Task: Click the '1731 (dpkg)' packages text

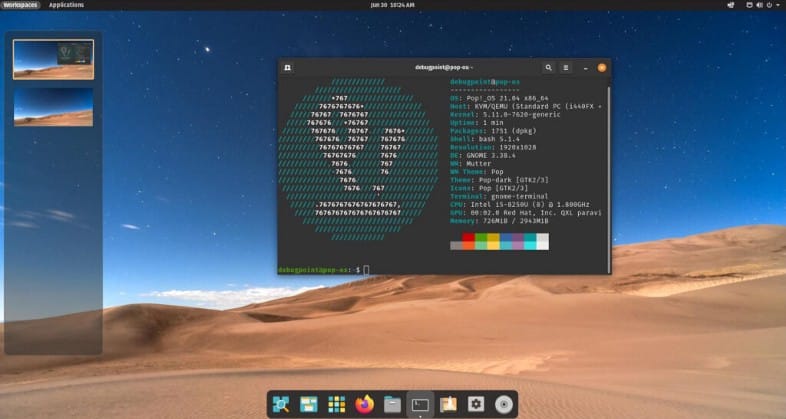Action: tap(514, 131)
